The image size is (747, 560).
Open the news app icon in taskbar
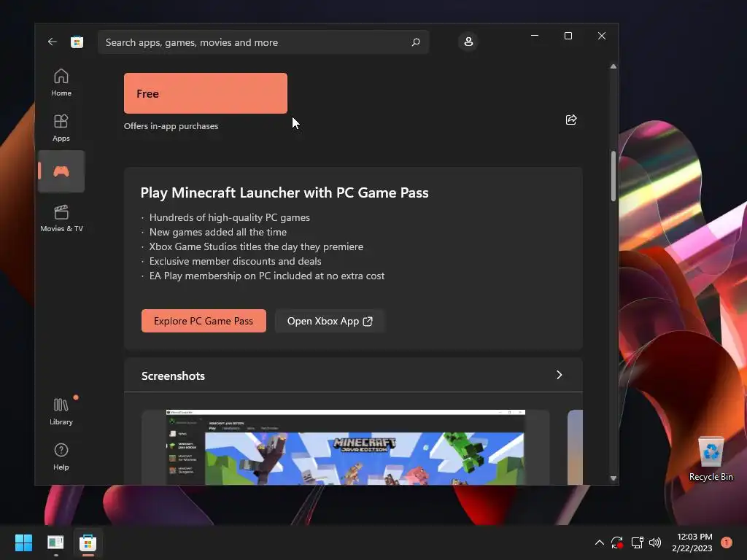point(55,542)
